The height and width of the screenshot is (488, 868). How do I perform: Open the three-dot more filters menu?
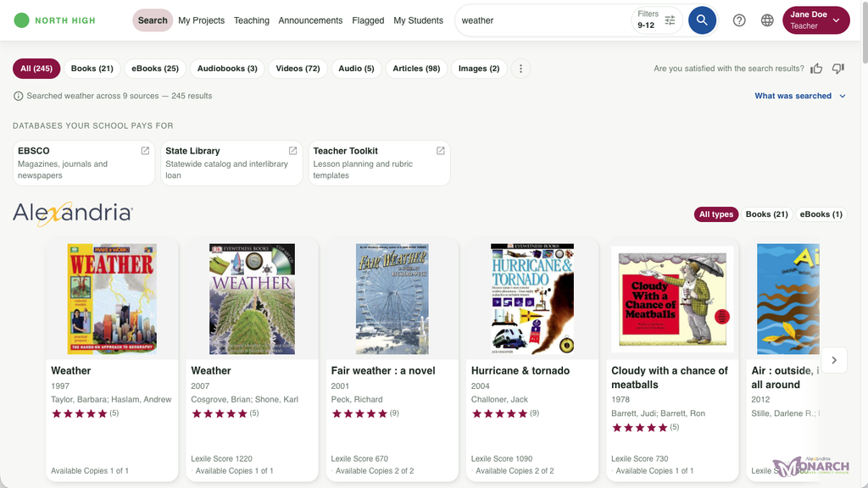pyautogui.click(x=520, y=69)
